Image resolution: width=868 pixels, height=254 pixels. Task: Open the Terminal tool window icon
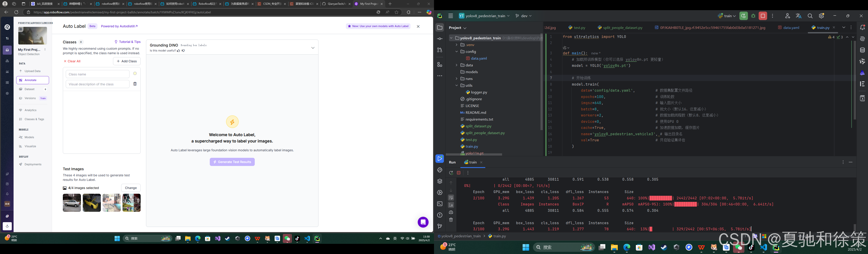(440, 204)
